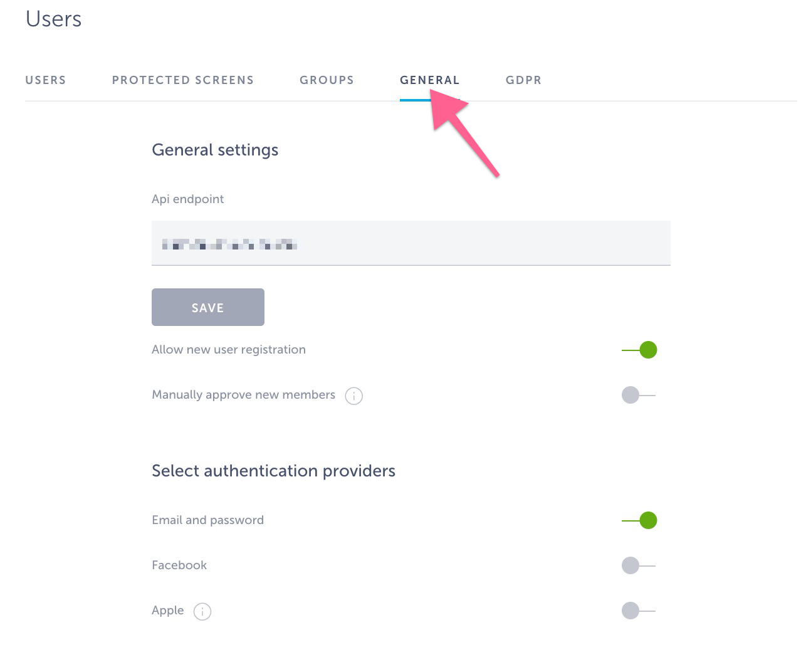Screen dimensions: 811x672
Task: Open the GDPR tab
Action: click(x=523, y=80)
